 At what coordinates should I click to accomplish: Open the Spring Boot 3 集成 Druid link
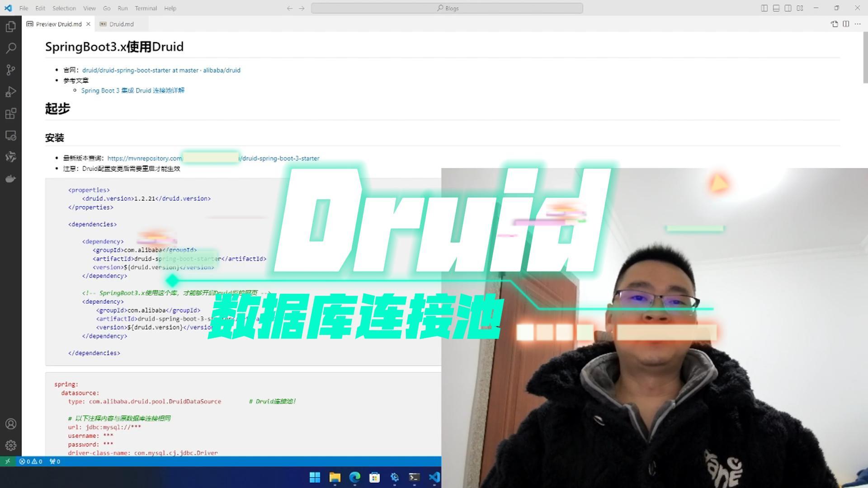tap(132, 90)
